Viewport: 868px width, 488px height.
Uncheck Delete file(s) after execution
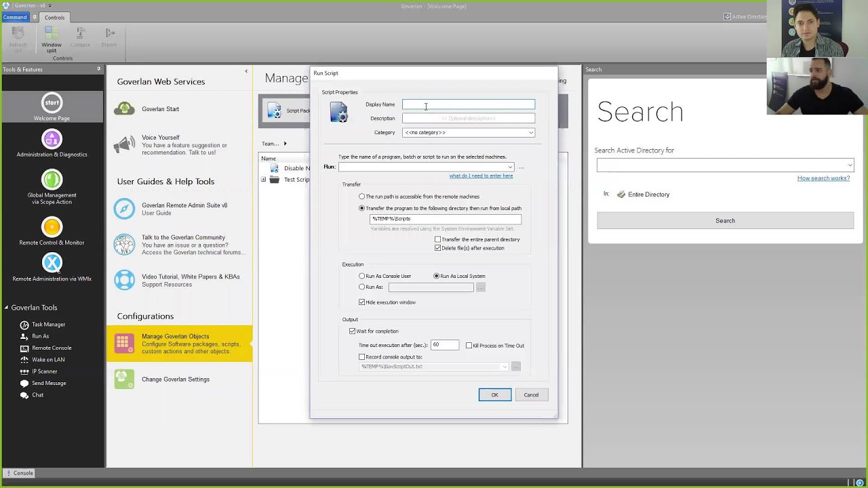(437, 248)
